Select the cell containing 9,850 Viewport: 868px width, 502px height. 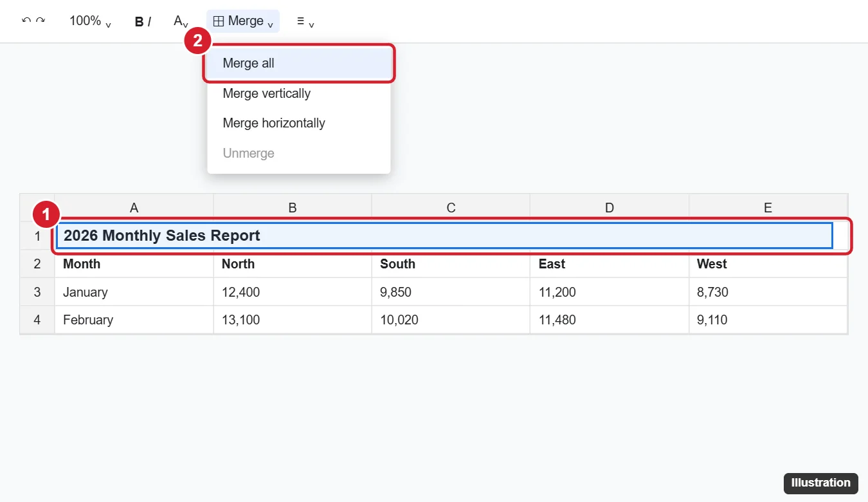tap(451, 292)
